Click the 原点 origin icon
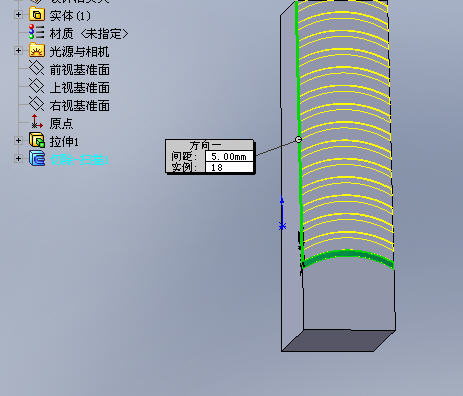This screenshot has width=463, height=396. click(37, 122)
